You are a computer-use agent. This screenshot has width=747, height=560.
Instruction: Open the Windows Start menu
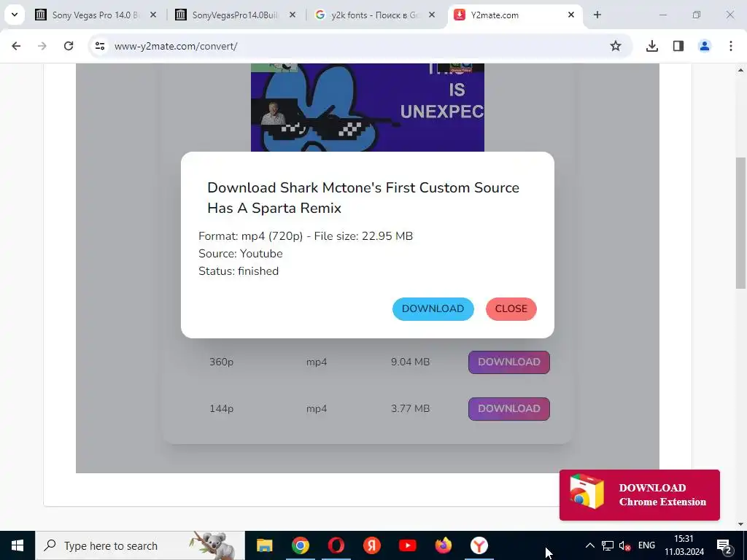(x=18, y=545)
